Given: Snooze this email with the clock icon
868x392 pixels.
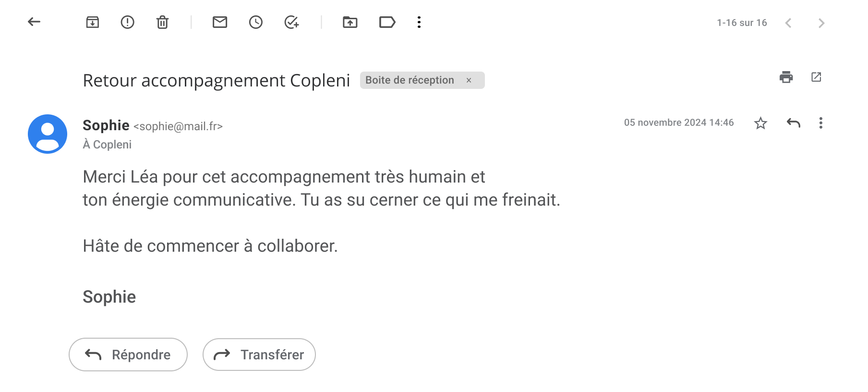Looking at the screenshot, I should (x=256, y=22).
